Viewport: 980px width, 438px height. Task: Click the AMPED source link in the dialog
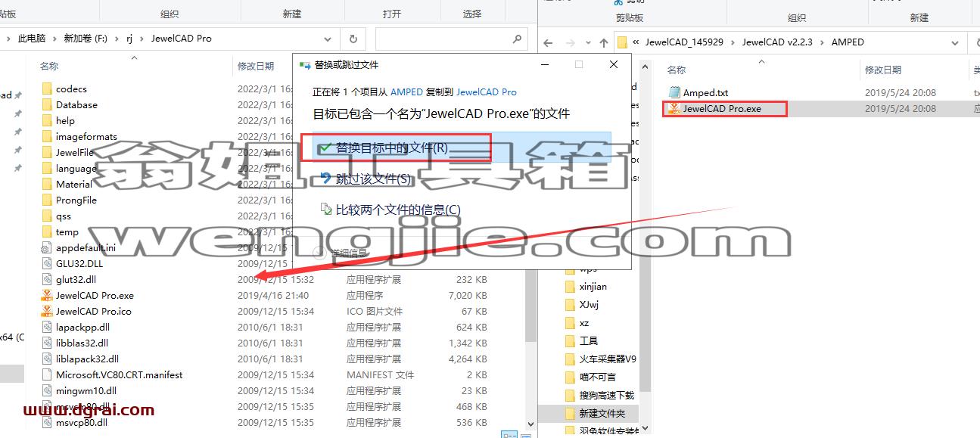406,92
